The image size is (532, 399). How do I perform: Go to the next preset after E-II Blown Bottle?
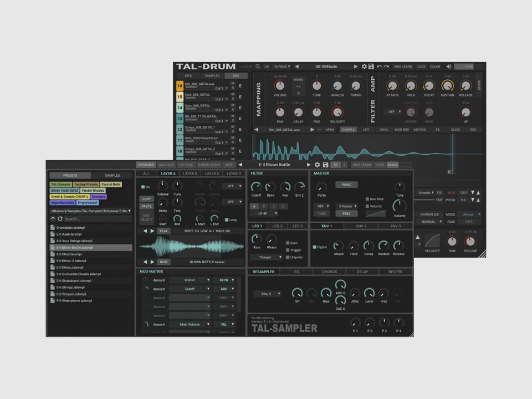coord(309,165)
